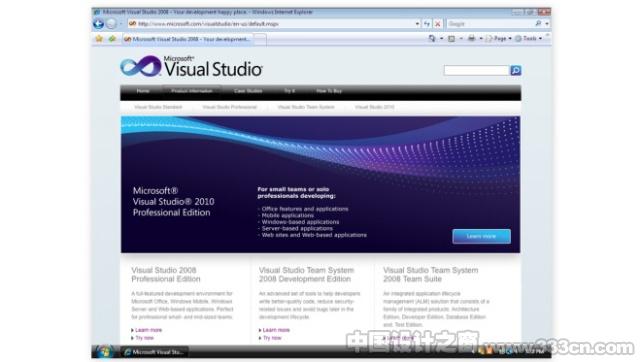This screenshot has width=640, height=362.
Task: Select the Case Studies nav item
Action: (x=248, y=91)
